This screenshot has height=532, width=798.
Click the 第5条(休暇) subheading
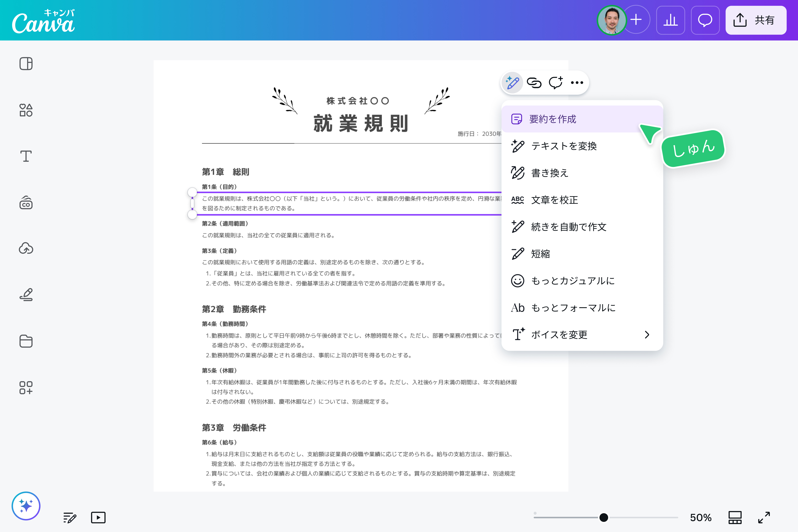coord(219,370)
